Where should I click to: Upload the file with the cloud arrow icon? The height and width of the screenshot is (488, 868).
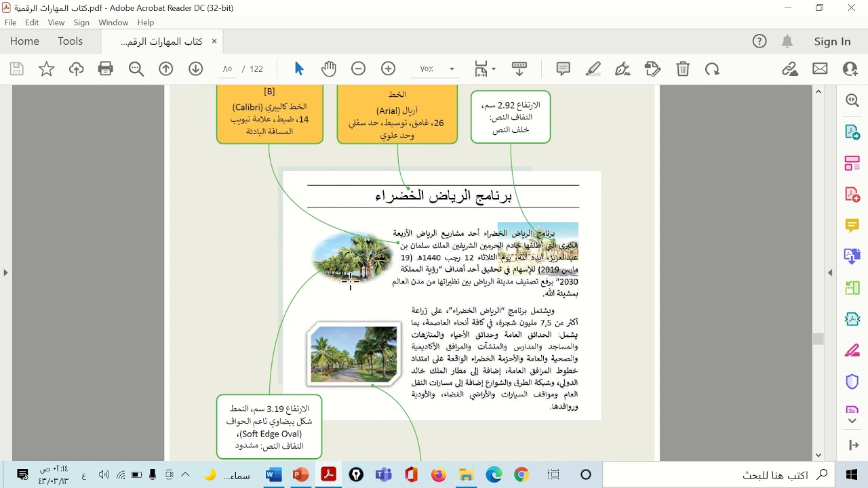(x=76, y=68)
